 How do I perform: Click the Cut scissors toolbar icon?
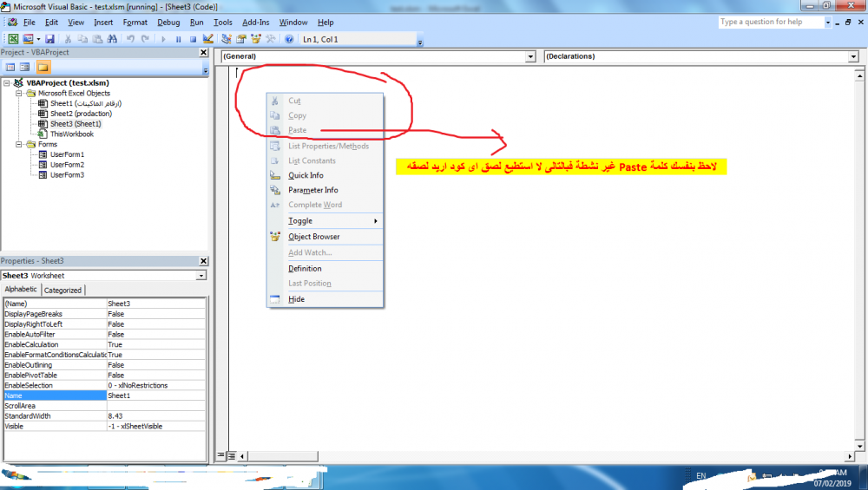[68, 39]
